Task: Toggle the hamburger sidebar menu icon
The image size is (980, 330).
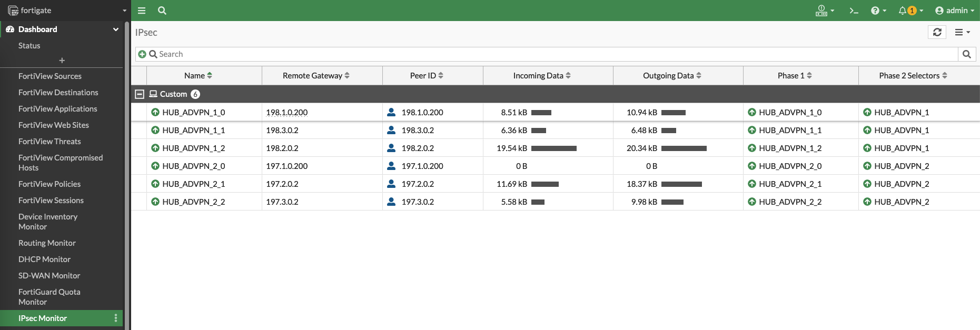Action: click(142, 11)
